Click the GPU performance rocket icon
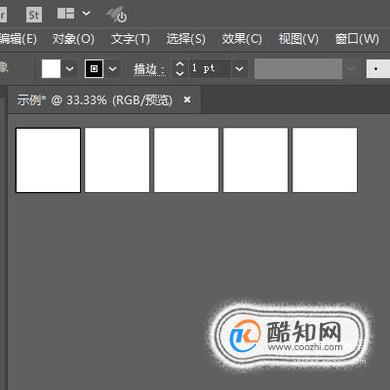Viewport: 390px width, 390px height. tap(117, 15)
